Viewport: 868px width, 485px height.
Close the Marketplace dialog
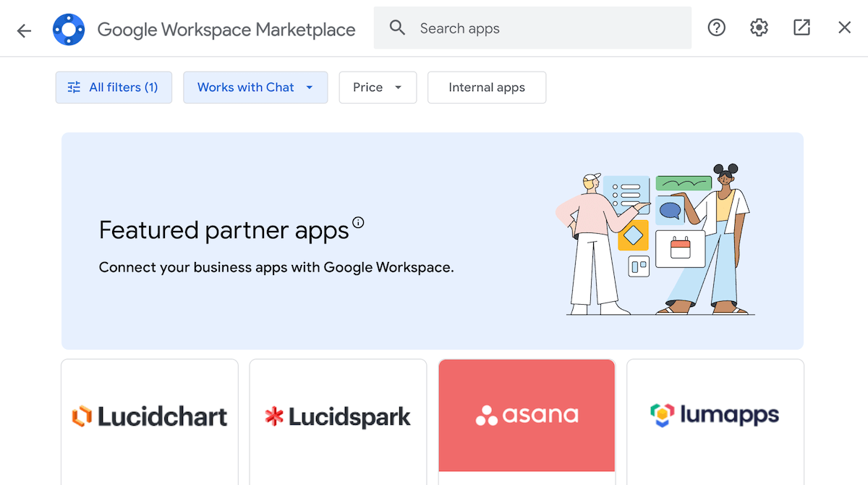[x=844, y=28]
